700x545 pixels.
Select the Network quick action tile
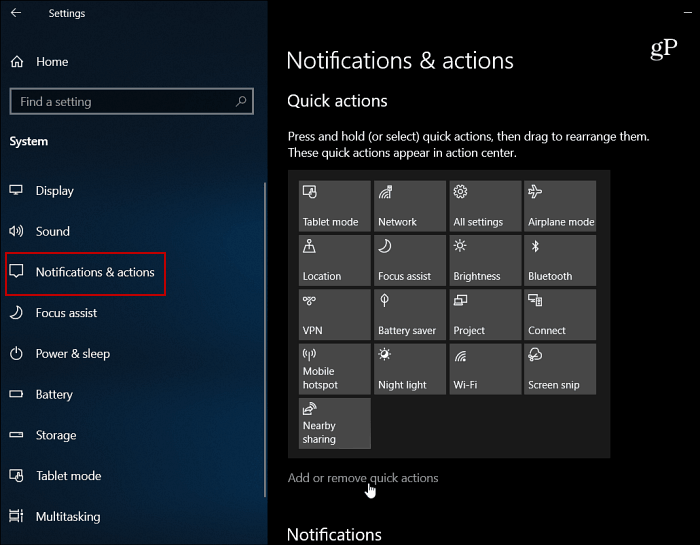(410, 206)
